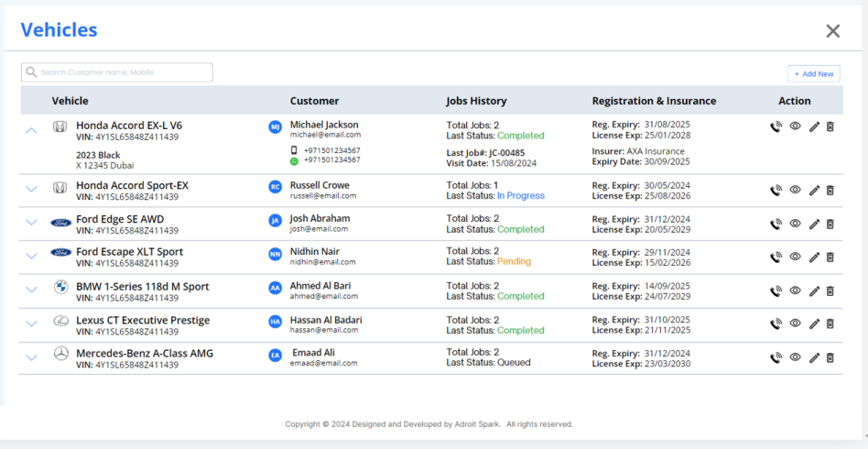Call Emaad Ali about the Mercedes-Benz A-Class

pyautogui.click(x=776, y=357)
